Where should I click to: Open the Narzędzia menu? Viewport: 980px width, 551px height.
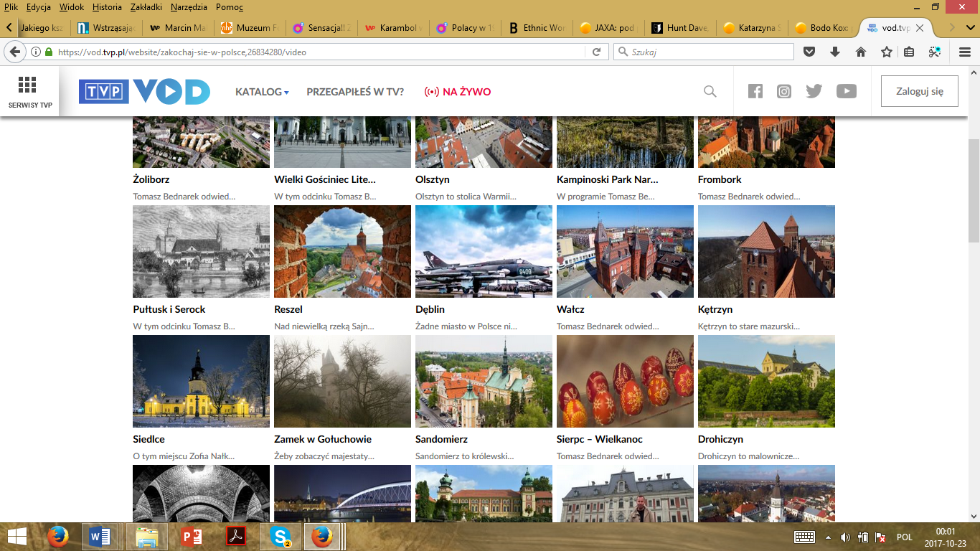tap(189, 7)
